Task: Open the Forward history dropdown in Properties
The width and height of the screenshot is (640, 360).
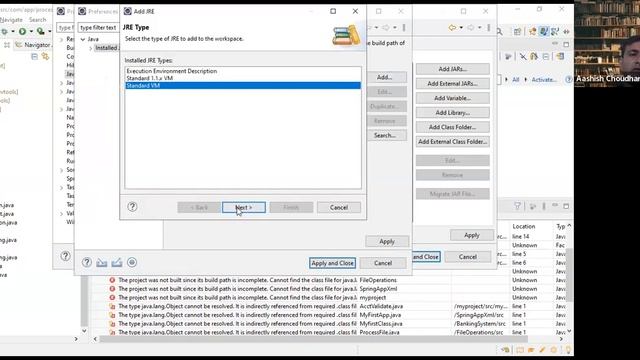Action: 480,27
